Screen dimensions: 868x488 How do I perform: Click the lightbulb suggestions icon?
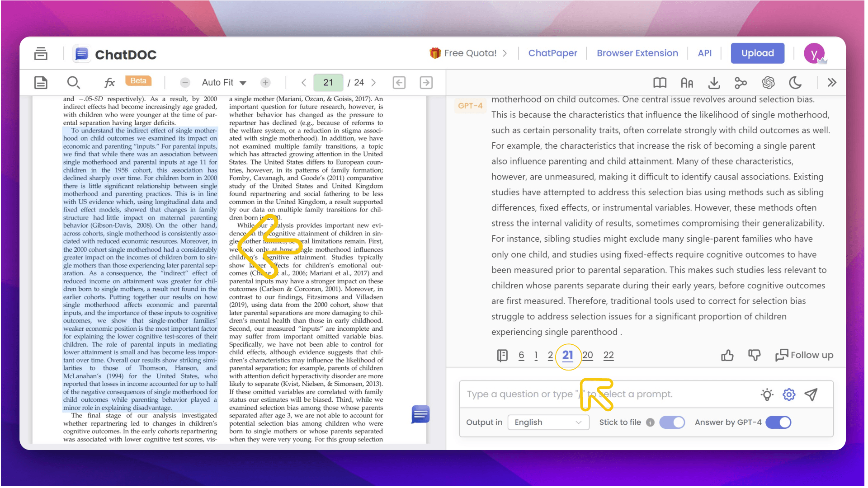767,394
